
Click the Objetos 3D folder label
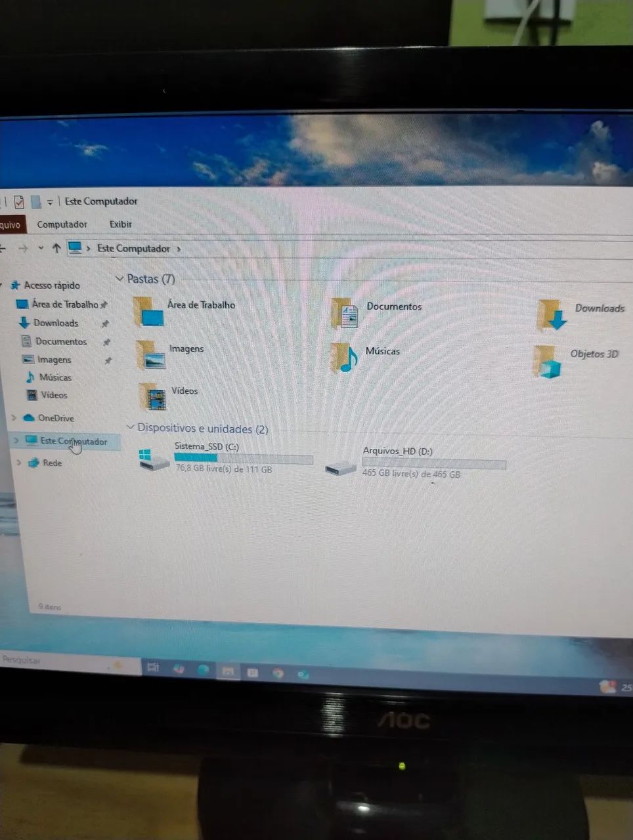pyautogui.click(x=594, y=354)
